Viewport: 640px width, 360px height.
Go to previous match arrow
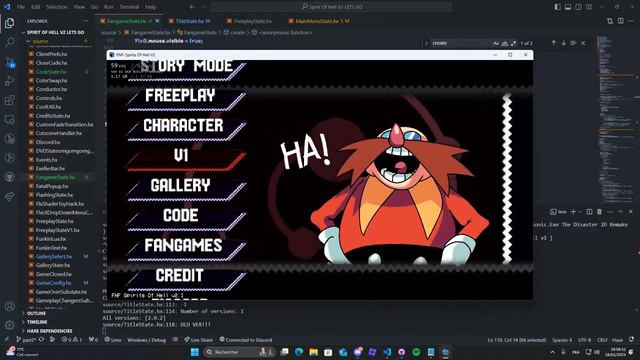[x=554, y=43]
